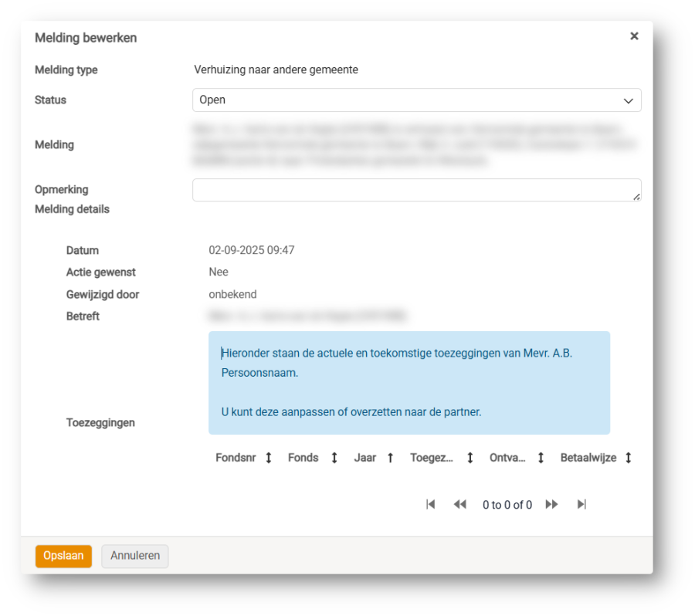Click the sort arrows next to Fondsnr

(269, 458)
